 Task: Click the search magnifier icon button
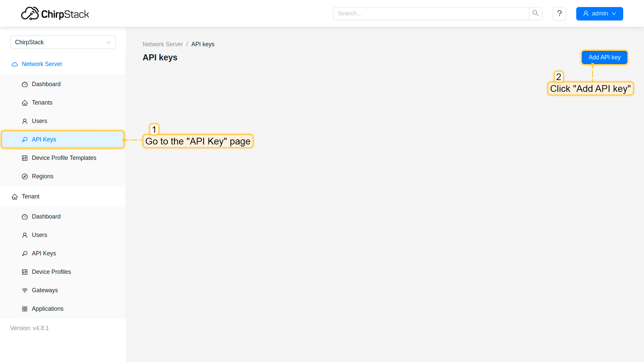[535, 13]
